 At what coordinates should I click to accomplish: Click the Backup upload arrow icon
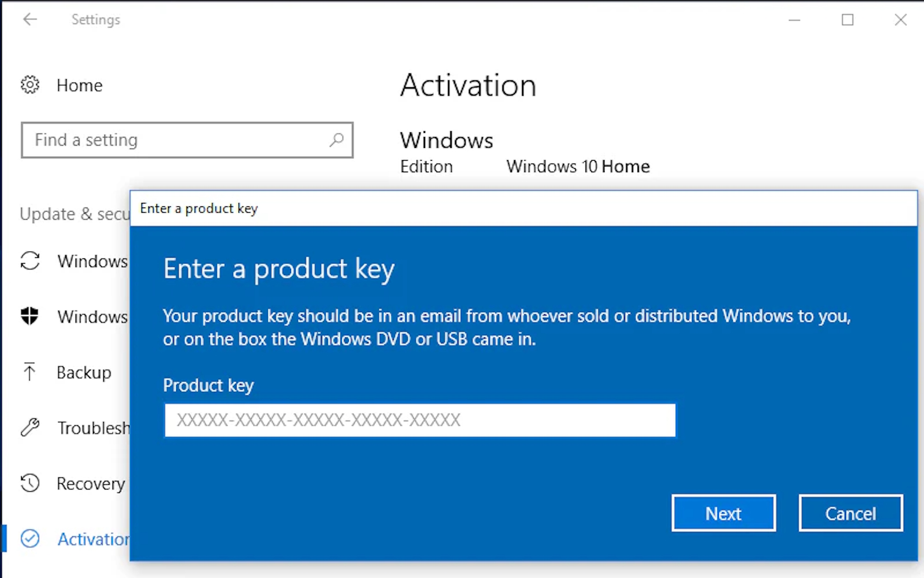[29, 372]
